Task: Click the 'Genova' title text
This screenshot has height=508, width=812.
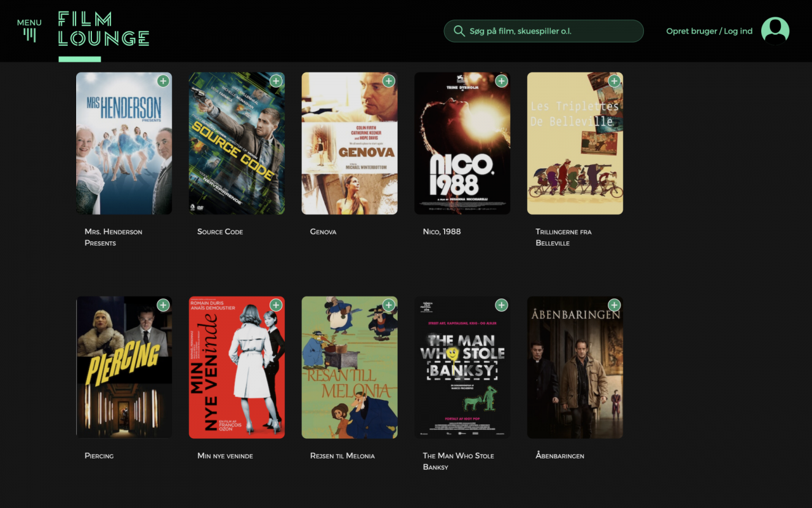Action: (x=324, y=232)
